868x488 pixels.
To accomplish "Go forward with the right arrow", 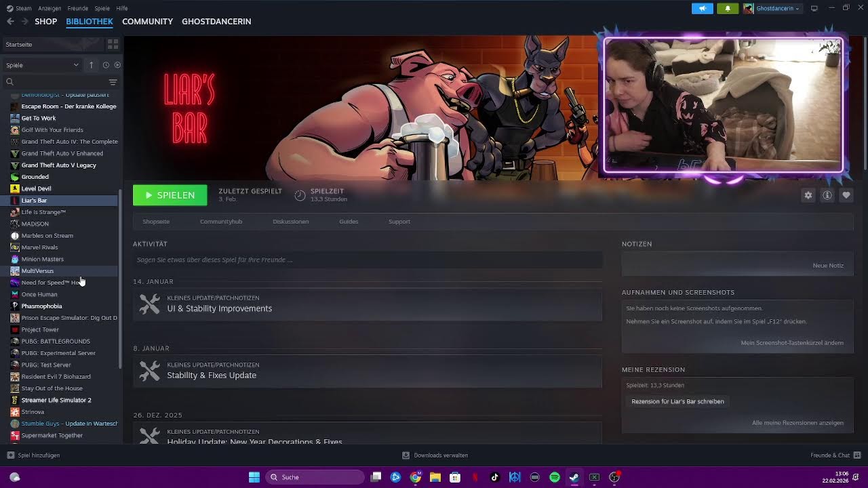I will [x=25, y=22].
